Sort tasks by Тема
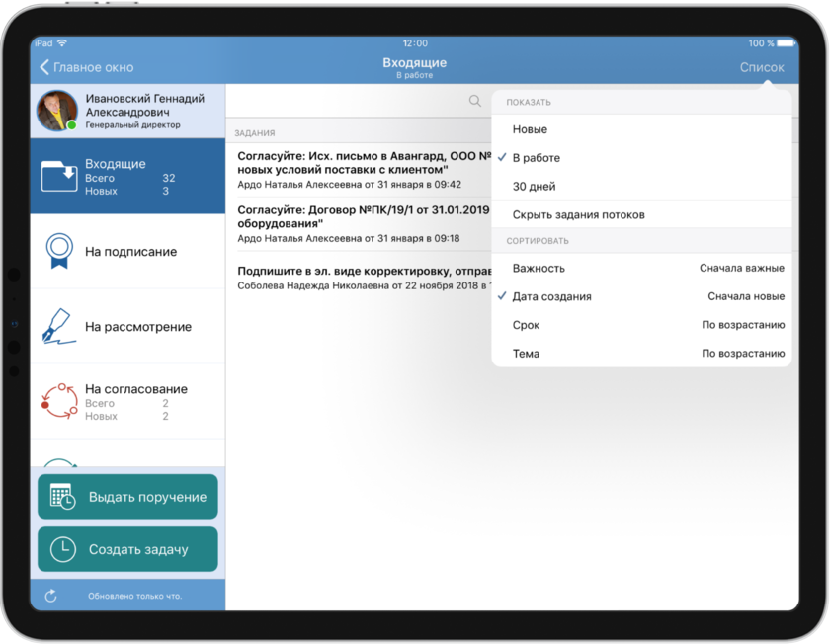 click(526, 354)
